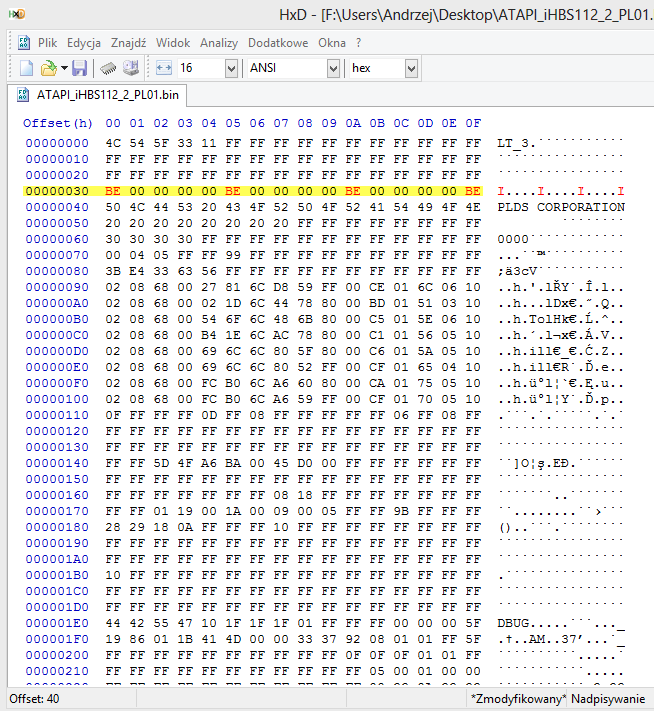Click hex byte 10 at offset 000001B0
Viewport: 654px width, 711px height.
pos(113,575)
